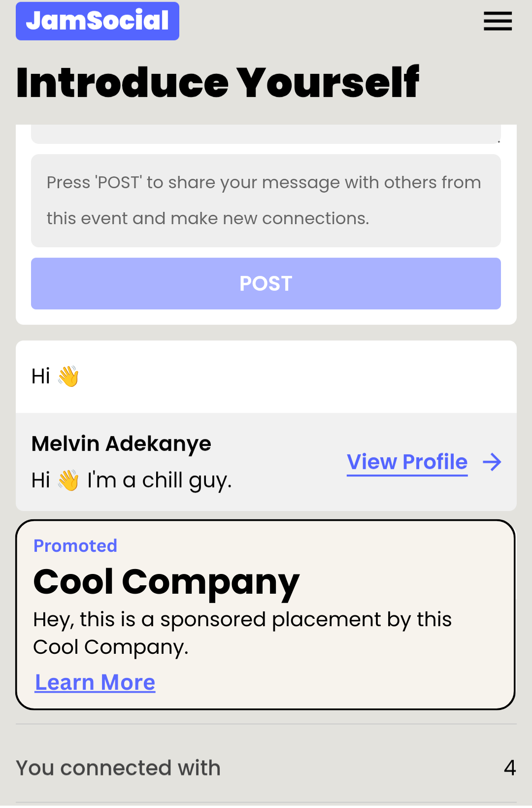Click the 'Hi' post message text
This screenshot has height=808, width=532.
[x=41, y=376]
